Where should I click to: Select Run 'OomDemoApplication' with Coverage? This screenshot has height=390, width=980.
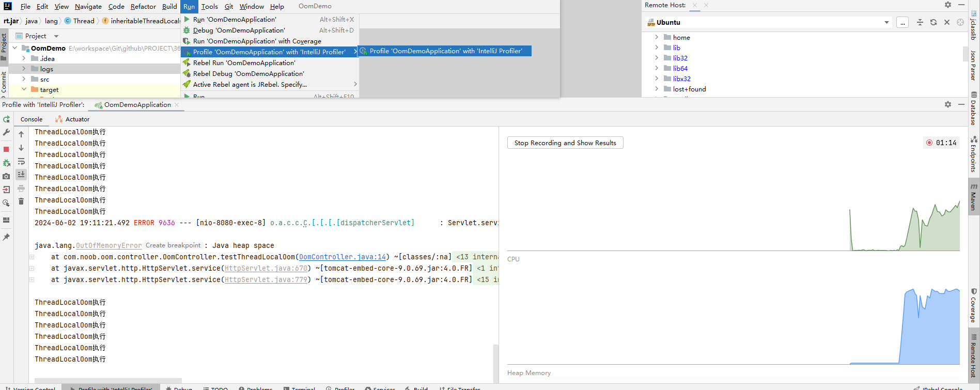click(x=269, y=41)
